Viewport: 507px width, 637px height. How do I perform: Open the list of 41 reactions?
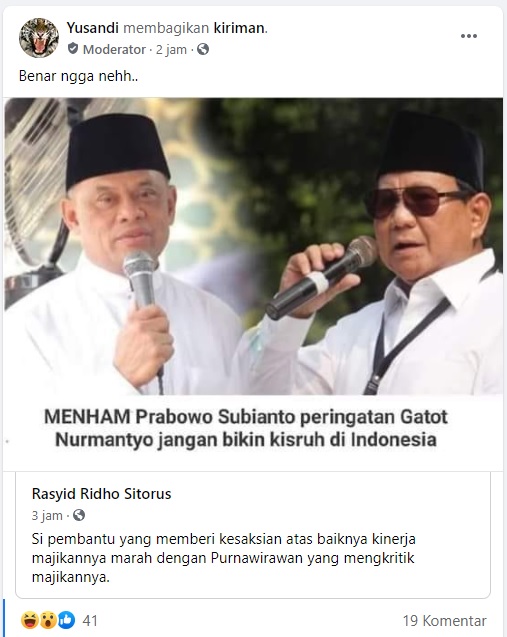point(90,621)
